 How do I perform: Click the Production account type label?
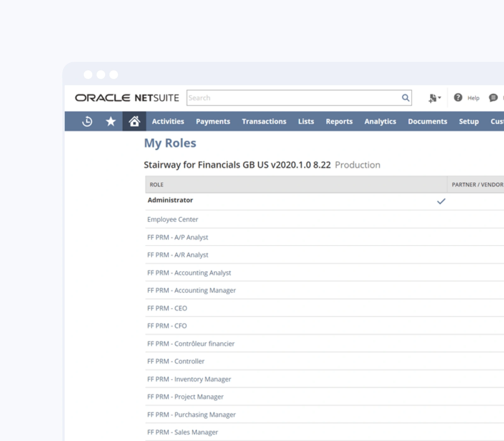click(x=358, y=165)
